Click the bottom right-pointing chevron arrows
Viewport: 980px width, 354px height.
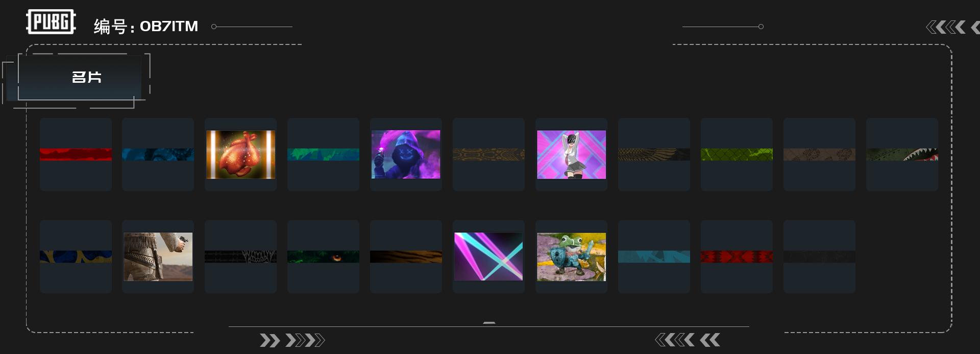[x=292, y=340]
